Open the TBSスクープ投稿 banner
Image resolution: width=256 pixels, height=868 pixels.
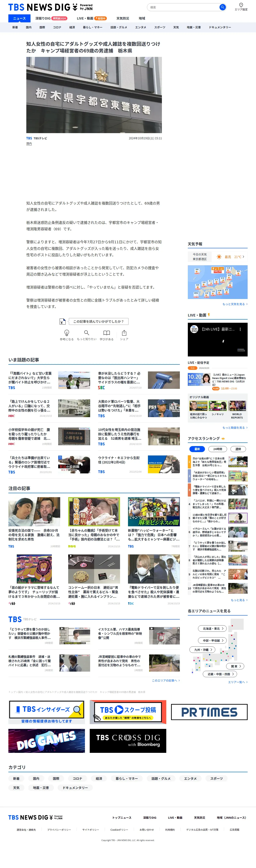(128, 712)
